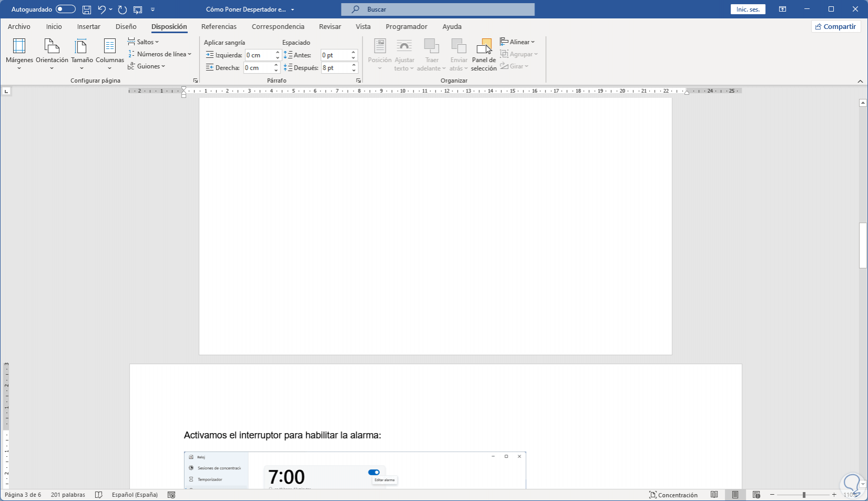Open the Archivo tab

click(x=19, y=26)
